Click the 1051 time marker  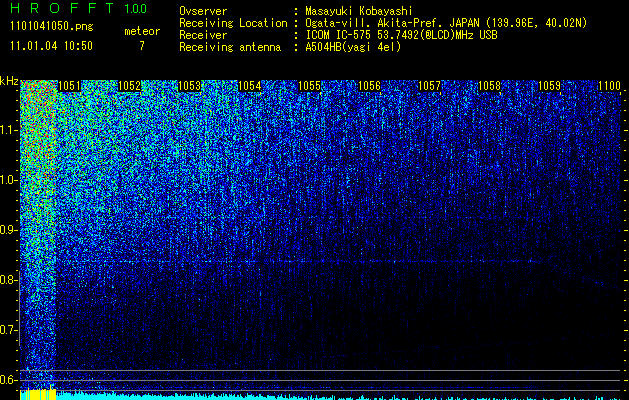click(69, 86)
